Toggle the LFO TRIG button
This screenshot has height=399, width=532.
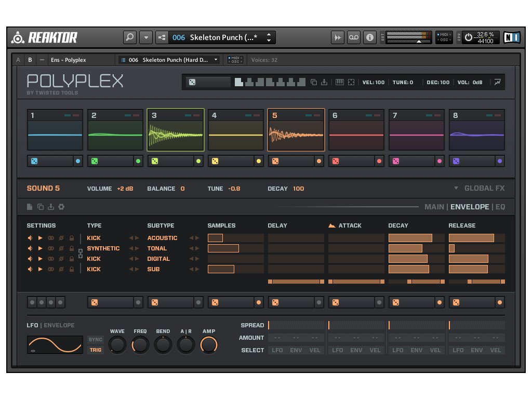click(96, 350)
